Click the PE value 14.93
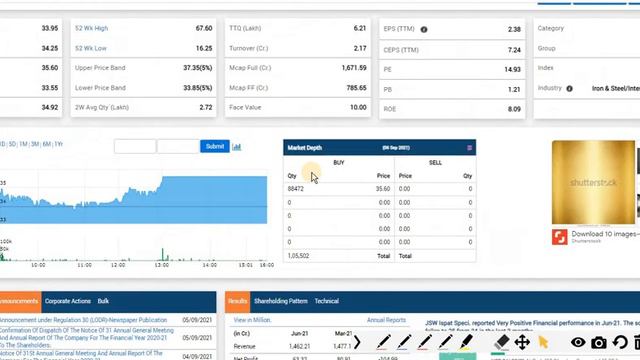This screenshot has height=360, width=640. coord(512,69)
